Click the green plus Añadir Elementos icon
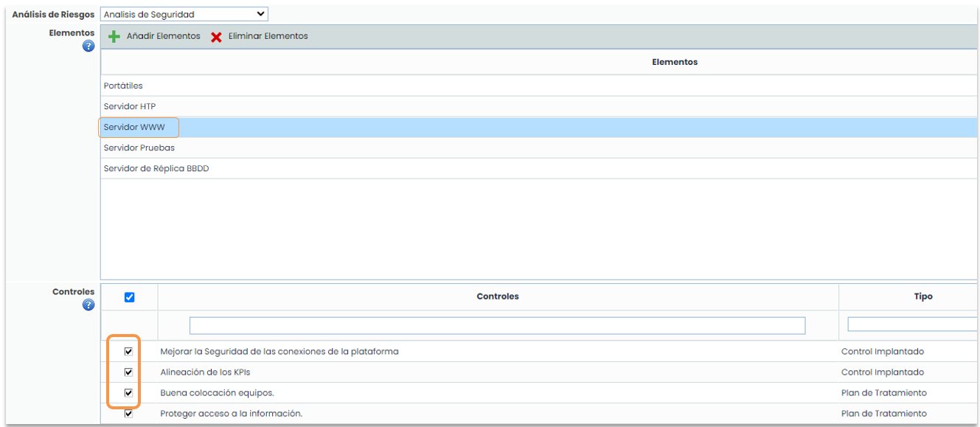The image size is (980, 427). pos(114,36)
